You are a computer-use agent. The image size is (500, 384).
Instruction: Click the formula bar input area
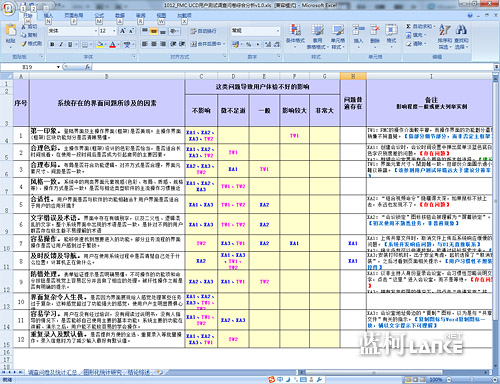(293, 67)
